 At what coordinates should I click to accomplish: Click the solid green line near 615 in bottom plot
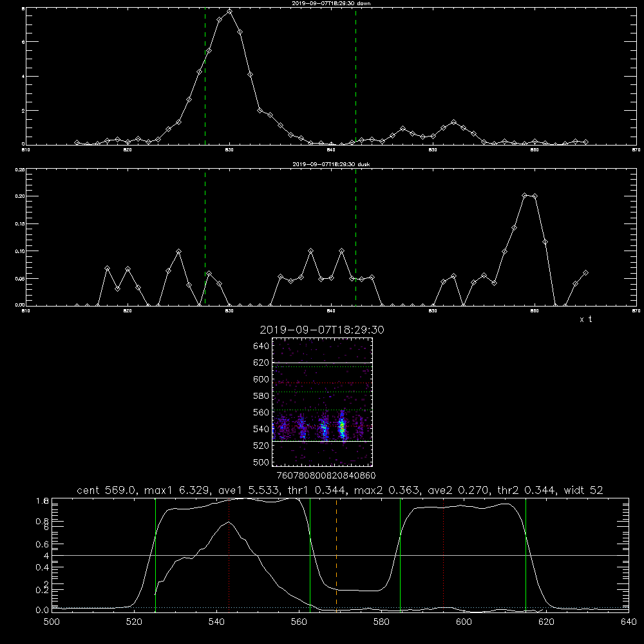pyautogui.click(x=526, y=555)
